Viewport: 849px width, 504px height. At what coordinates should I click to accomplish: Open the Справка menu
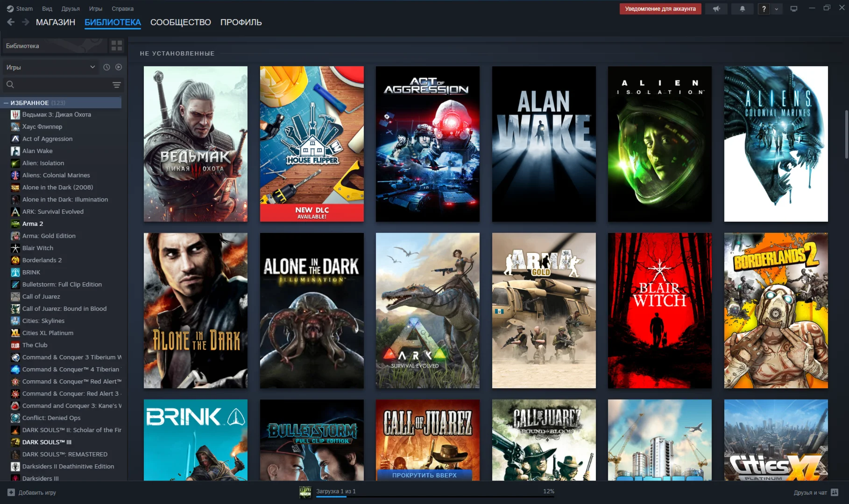pos(123,9)
